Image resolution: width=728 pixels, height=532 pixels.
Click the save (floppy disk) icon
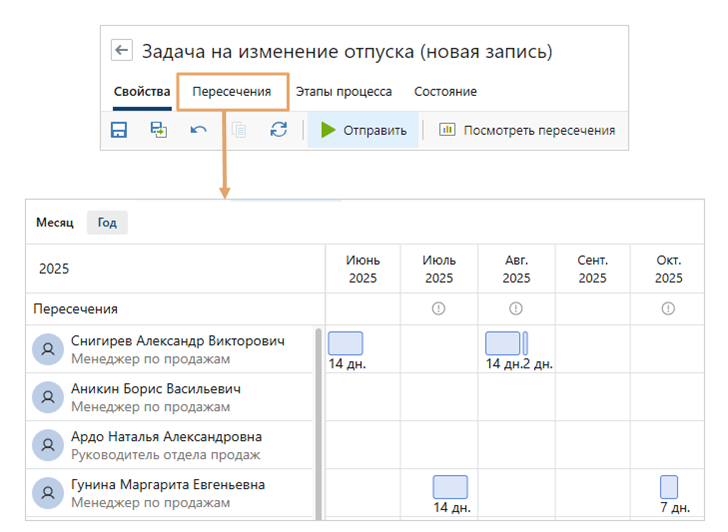coord(119,130)
